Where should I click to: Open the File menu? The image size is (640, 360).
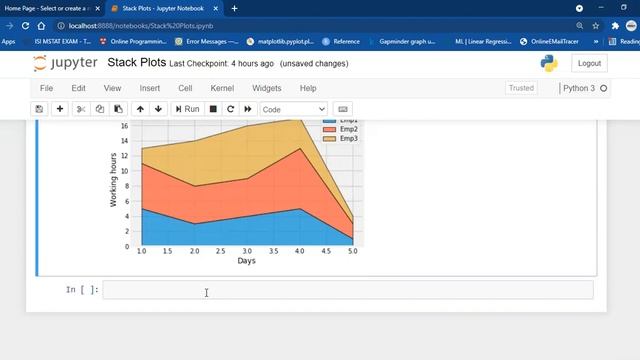pos(47,88)
